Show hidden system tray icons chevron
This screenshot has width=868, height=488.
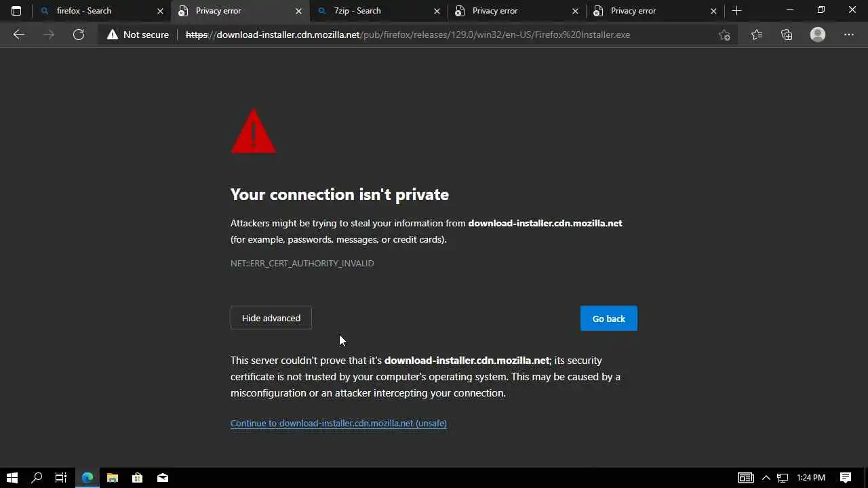766,478
